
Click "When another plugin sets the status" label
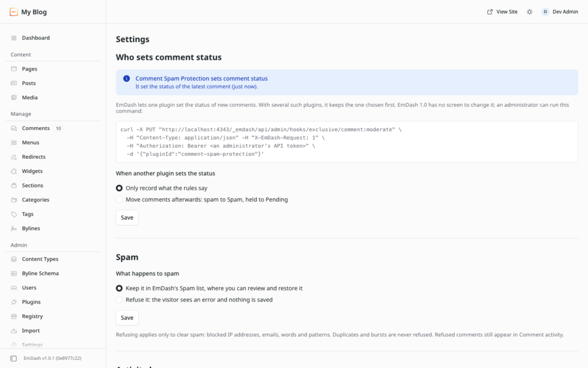click(165, 174)
